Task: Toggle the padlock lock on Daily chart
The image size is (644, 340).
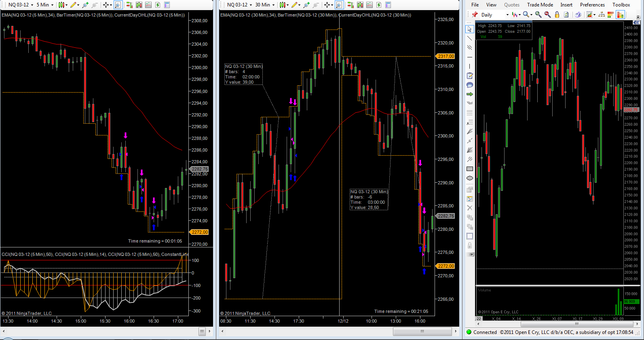Action: click(557, 15)
